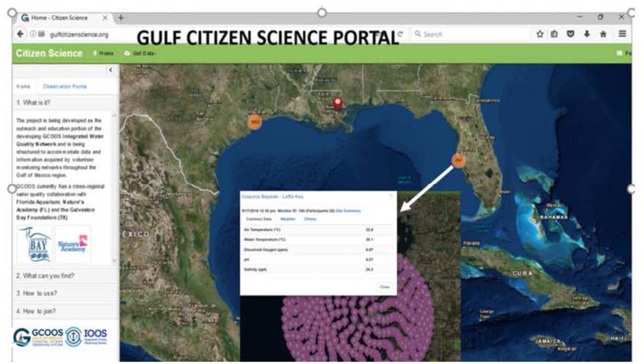This screenshot has height=364, width=644.
Task: Select the pH row
Action: point(318,260)
